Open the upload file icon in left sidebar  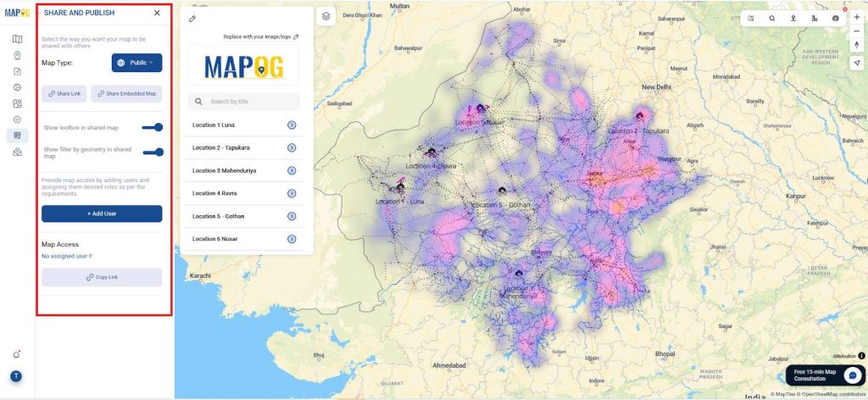pos(17,71)
